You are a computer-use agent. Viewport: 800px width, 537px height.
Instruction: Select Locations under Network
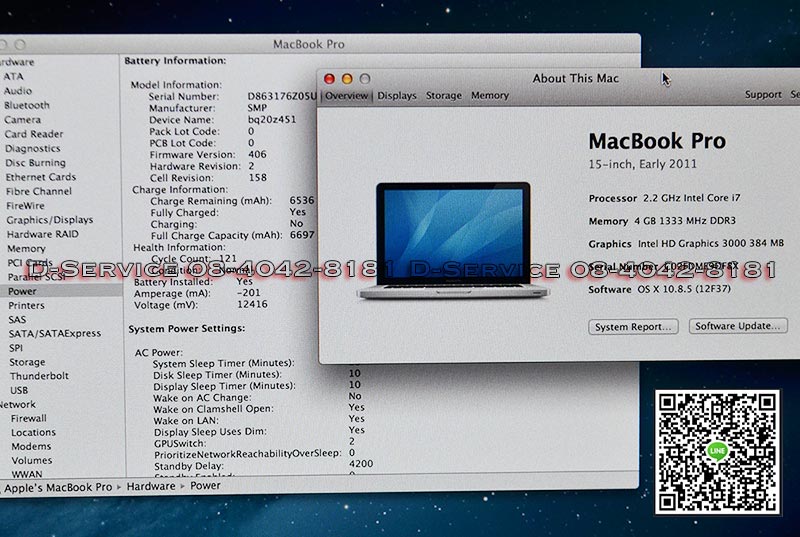click(x=34, y=432)
